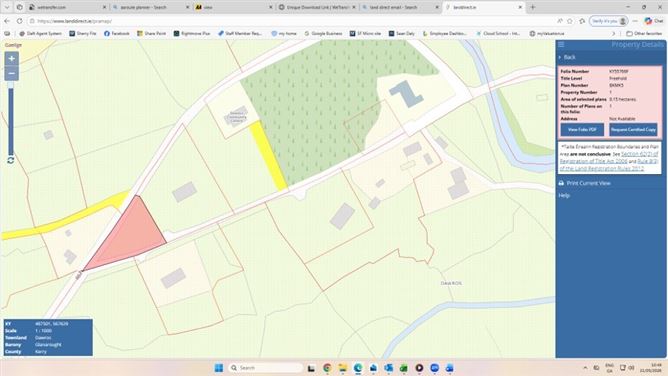Open the hamburger menu in Property Details panel
The image size is (668, 376).
pyautogui.click(x=561, y=44)
